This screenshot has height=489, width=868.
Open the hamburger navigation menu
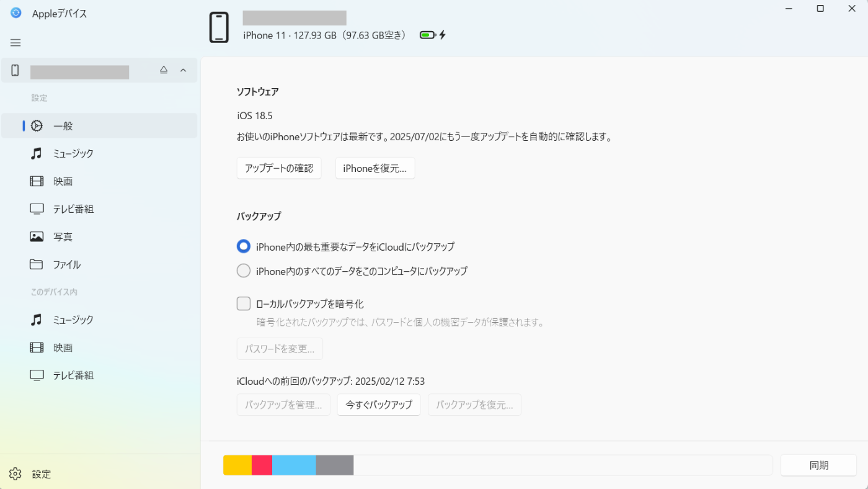15,43
